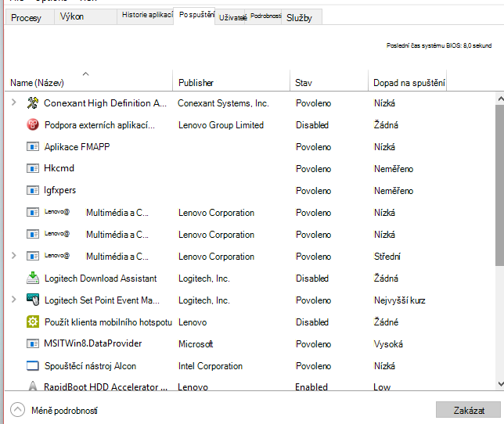Click the Aplikace FMAPP icon

tap(32, 147)
